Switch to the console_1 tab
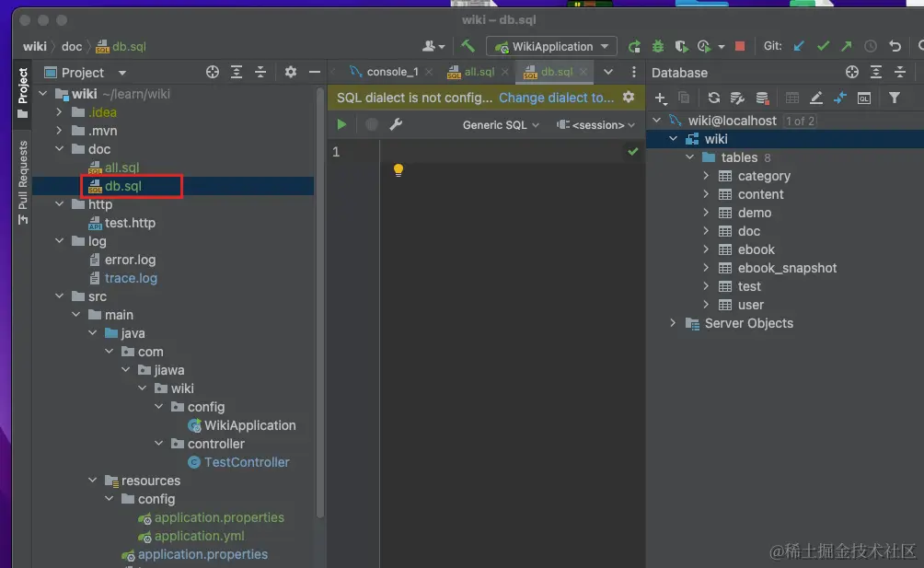This screenshot has height=568, width=924. 391,72
